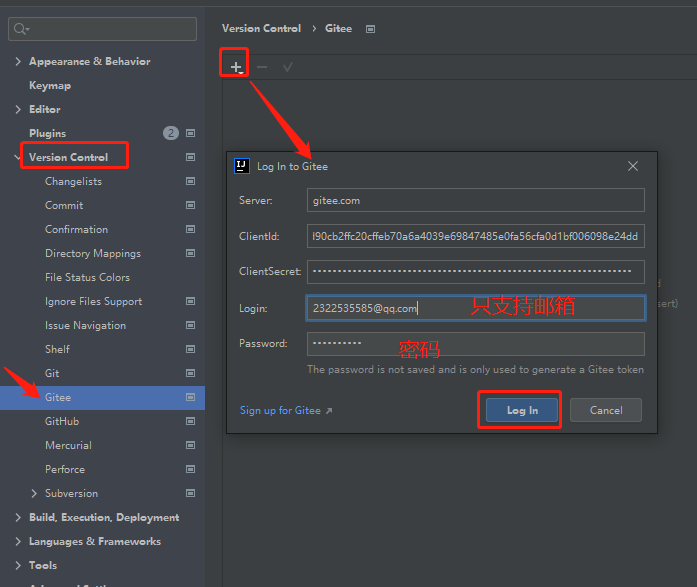
Task: Click the ClientId input field
Action: 476,236
